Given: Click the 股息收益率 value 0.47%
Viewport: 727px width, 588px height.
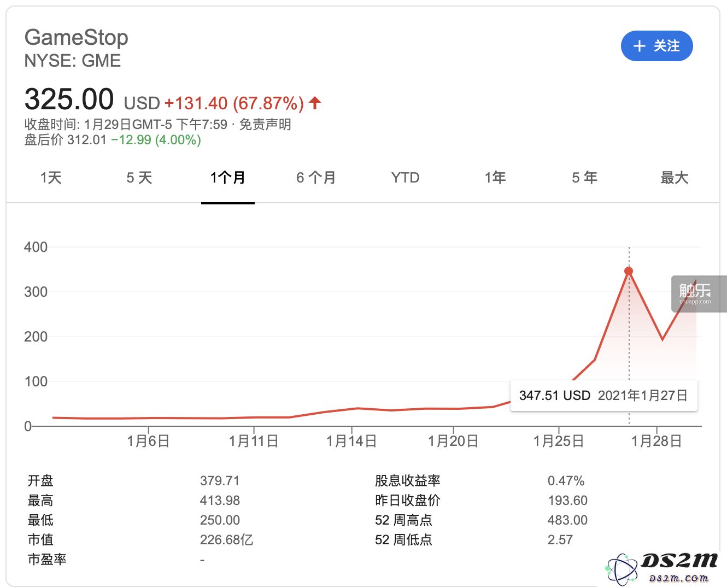Looking at the screenshot, I should click(x=566, y=481).
